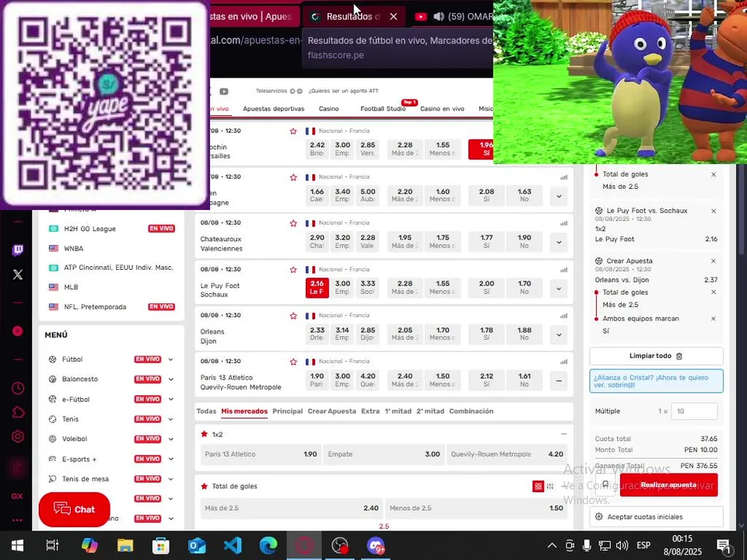Expand the Voleibol menu category
Image resolution: width=747 pixels, height=560 pixels.
[x=170, y=439]
